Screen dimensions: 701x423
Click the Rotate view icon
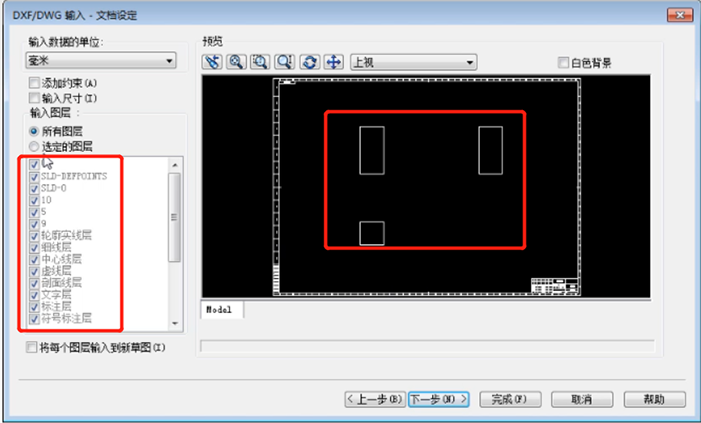[x=309, y=62]
